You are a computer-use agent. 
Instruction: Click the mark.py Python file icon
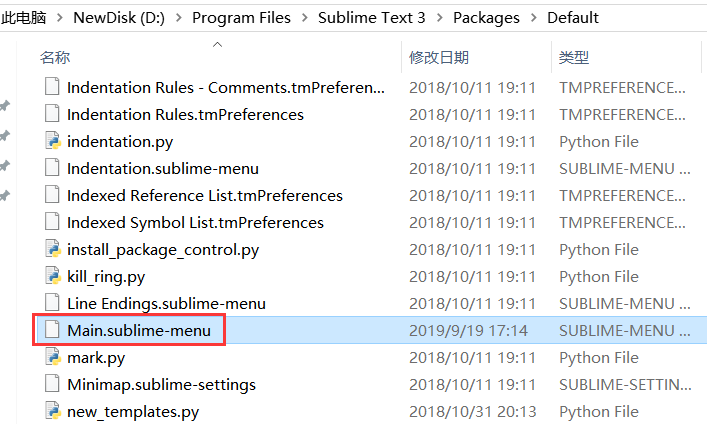[x=52, y=357]
